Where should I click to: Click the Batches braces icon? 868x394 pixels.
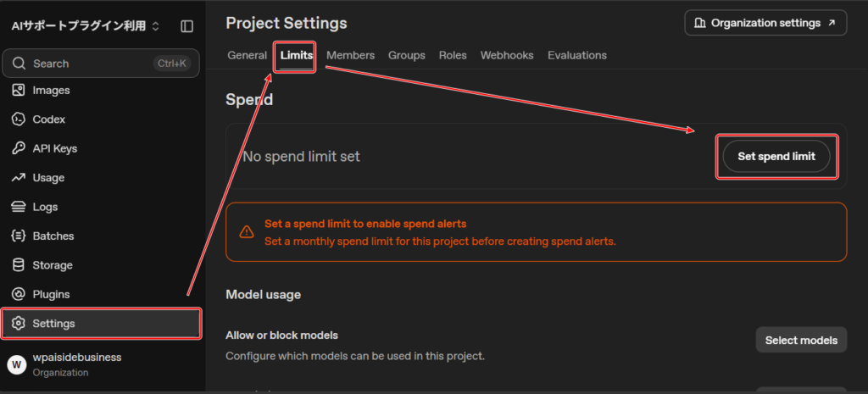click(x=19, y=236)
